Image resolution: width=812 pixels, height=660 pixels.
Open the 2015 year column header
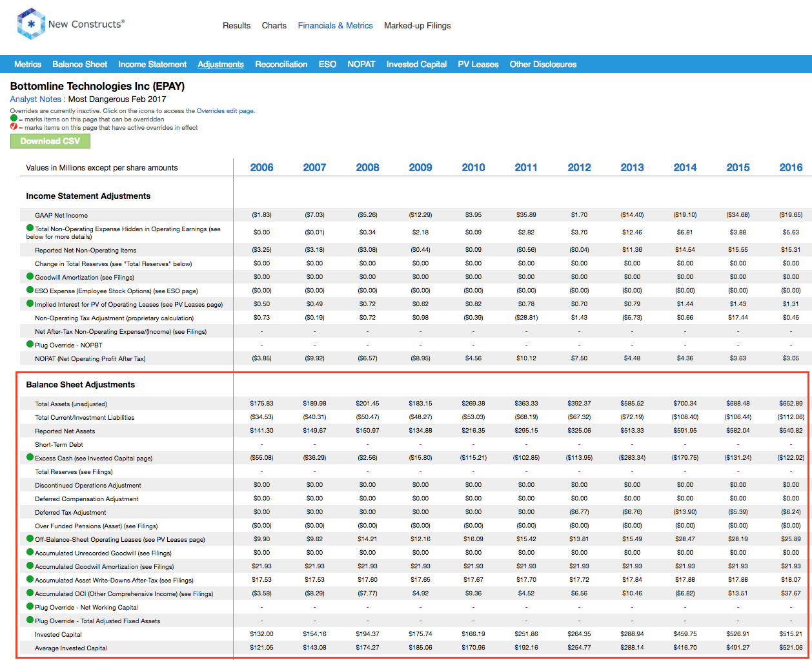pos(738,167)
